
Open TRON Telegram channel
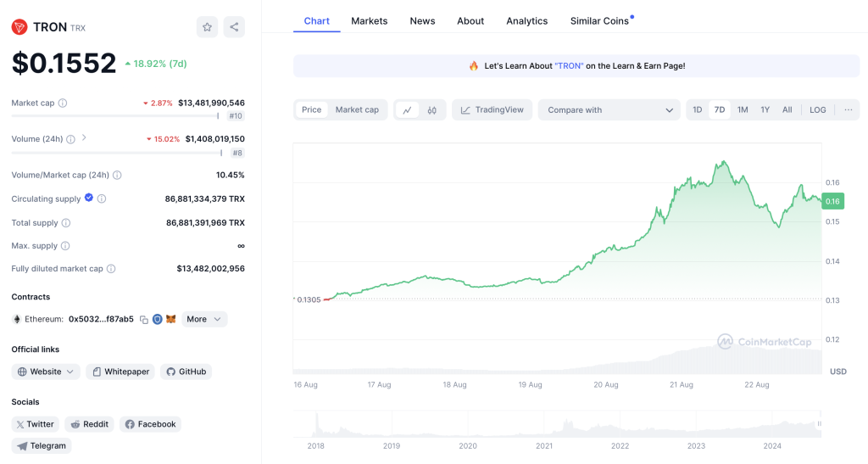(x=42, y=445)
